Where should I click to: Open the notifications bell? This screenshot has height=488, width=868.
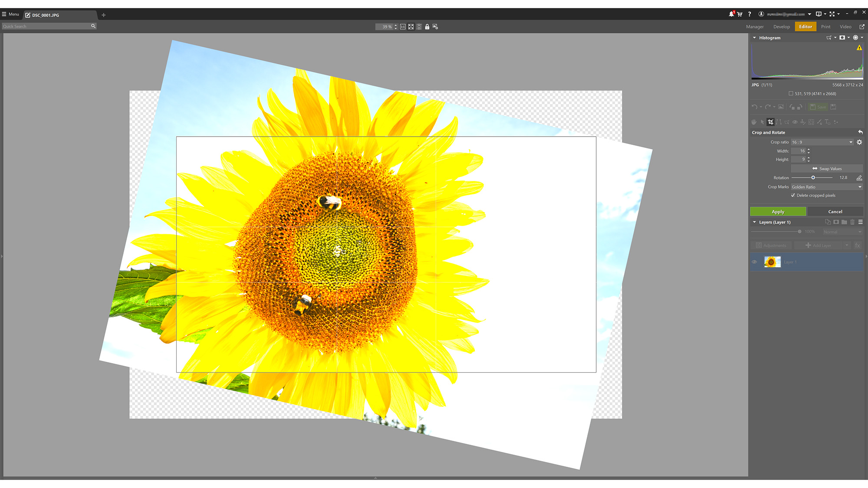731,14
